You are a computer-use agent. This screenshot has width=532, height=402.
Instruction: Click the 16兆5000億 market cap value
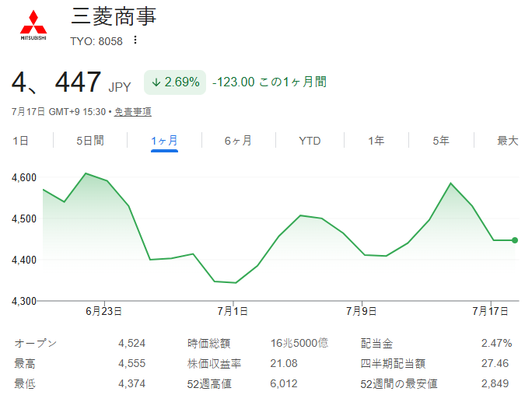(x=299, y=344)
